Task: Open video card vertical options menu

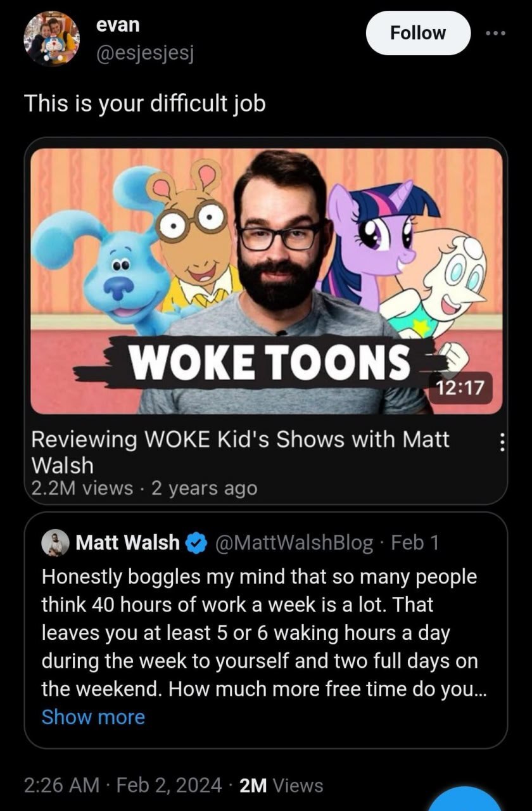Action: click(x=502, y=442)
